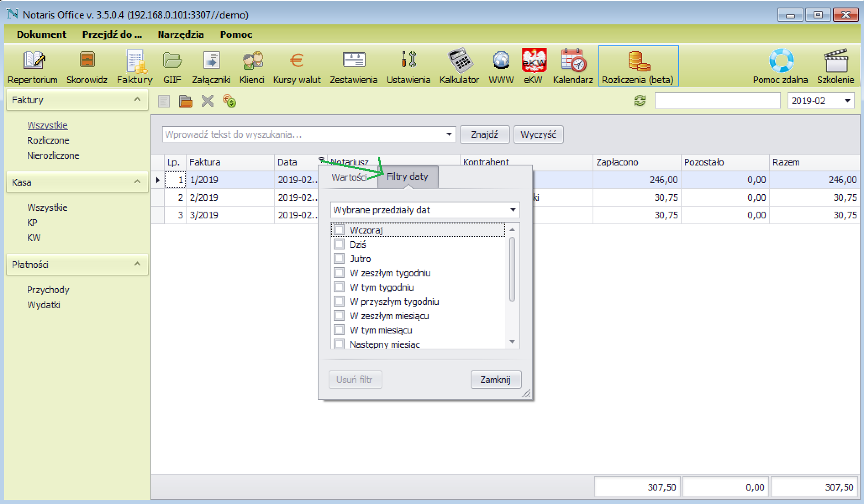Viewport: 864px width, 504px height.
Task: Expand the search text history dropdown arrow
Action: pos(449,134)
